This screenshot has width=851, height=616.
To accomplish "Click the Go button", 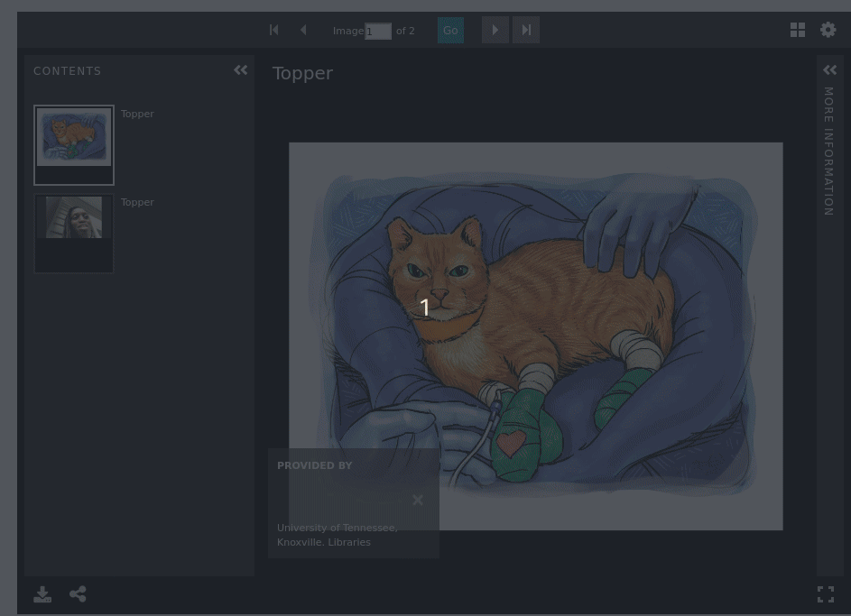I will (450, 31).
